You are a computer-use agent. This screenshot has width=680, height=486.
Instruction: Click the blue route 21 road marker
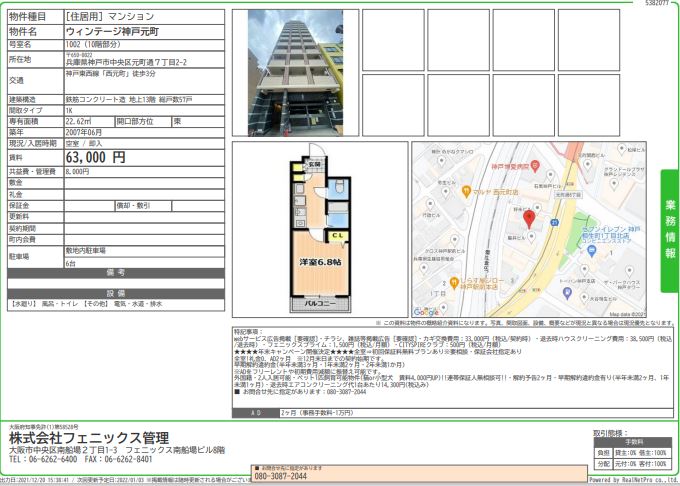tap(554, 222)
